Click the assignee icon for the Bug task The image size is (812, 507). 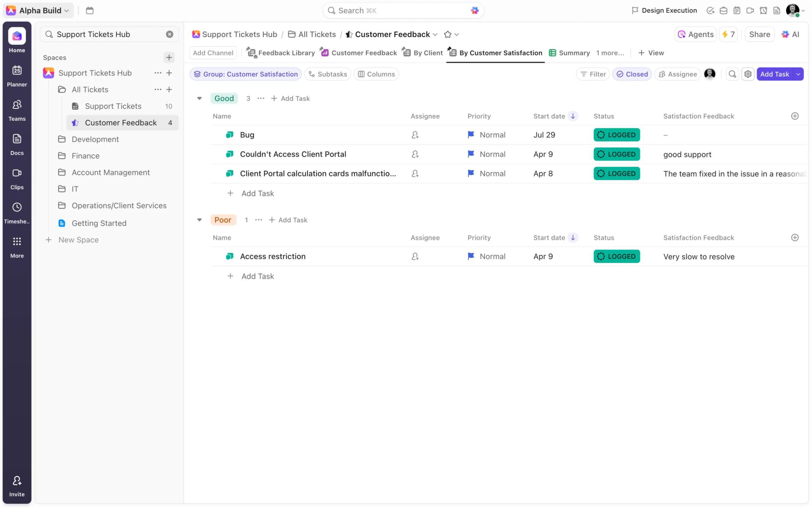[x=415, y=135]
